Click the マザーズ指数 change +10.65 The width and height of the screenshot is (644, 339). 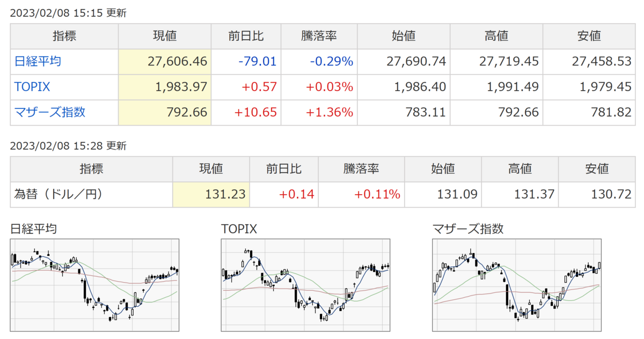pyautogui.click(x=254, y=112)
